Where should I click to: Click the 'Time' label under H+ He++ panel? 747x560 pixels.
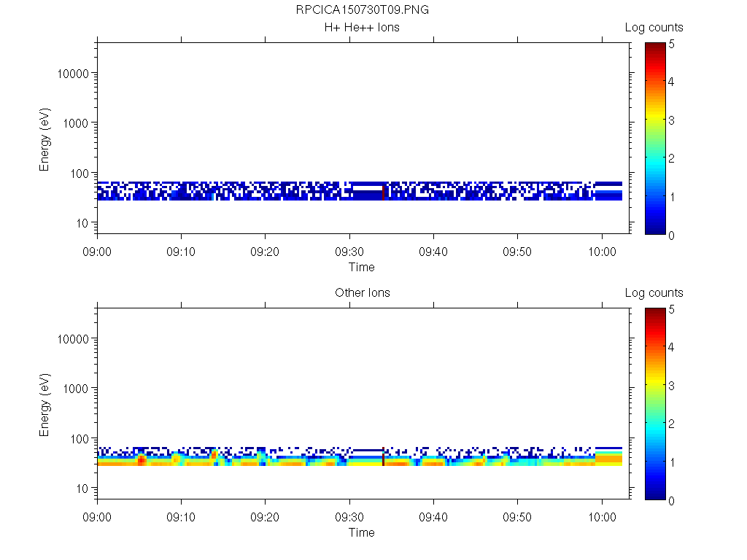click(362, 267)
